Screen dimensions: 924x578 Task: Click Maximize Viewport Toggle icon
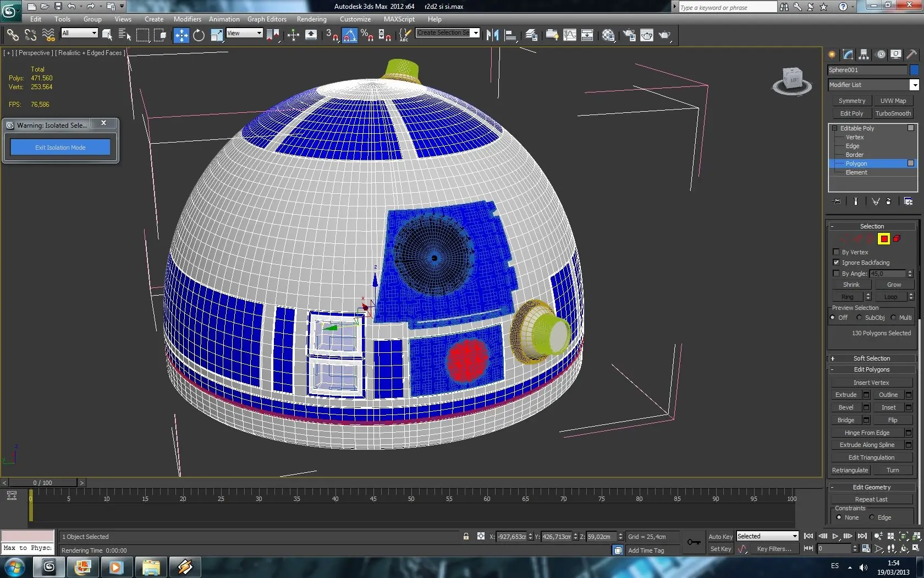916,548
